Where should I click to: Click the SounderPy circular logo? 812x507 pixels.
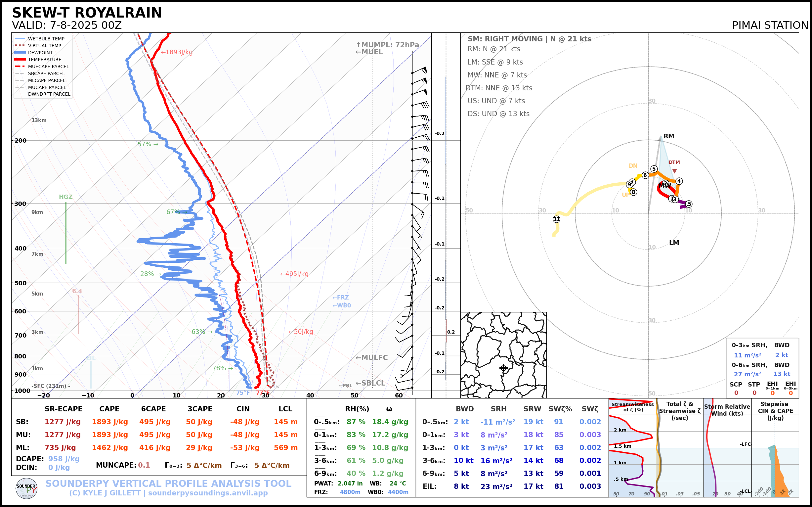point(26,488)
